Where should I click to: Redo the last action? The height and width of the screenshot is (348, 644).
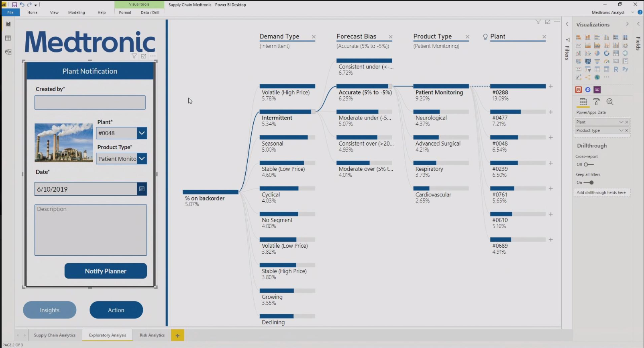pos(29,5)
